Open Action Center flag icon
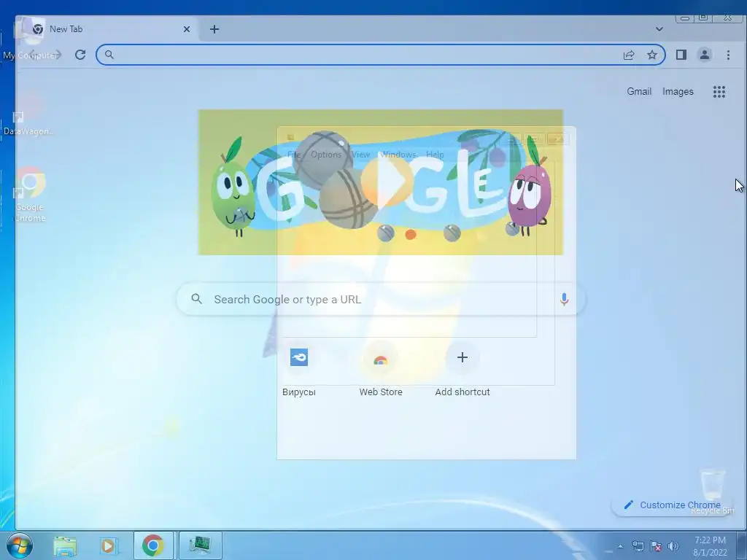This screenshot has width=747, height=560. [x=656, y=546]
